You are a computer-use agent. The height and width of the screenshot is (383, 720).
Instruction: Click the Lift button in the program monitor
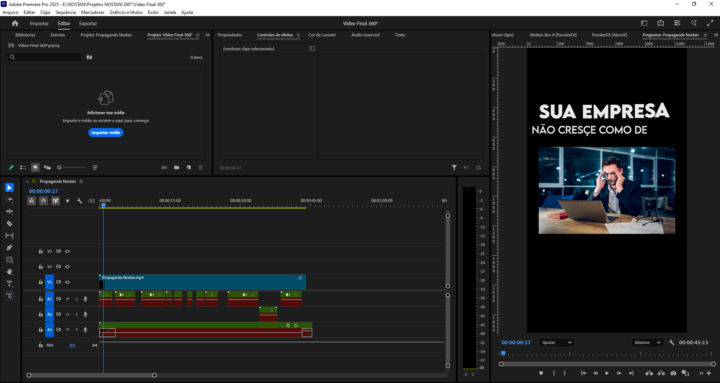click(x=649, y=373)
